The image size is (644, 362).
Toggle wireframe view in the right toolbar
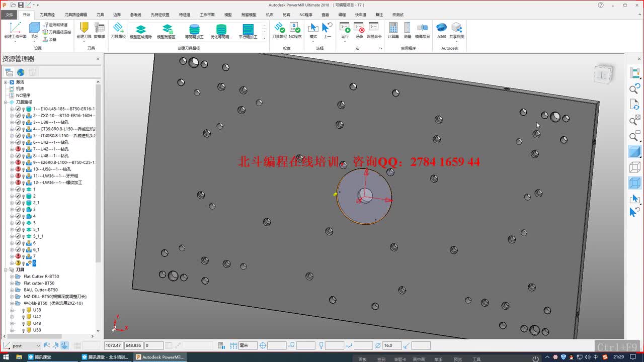tap(634, 167)
